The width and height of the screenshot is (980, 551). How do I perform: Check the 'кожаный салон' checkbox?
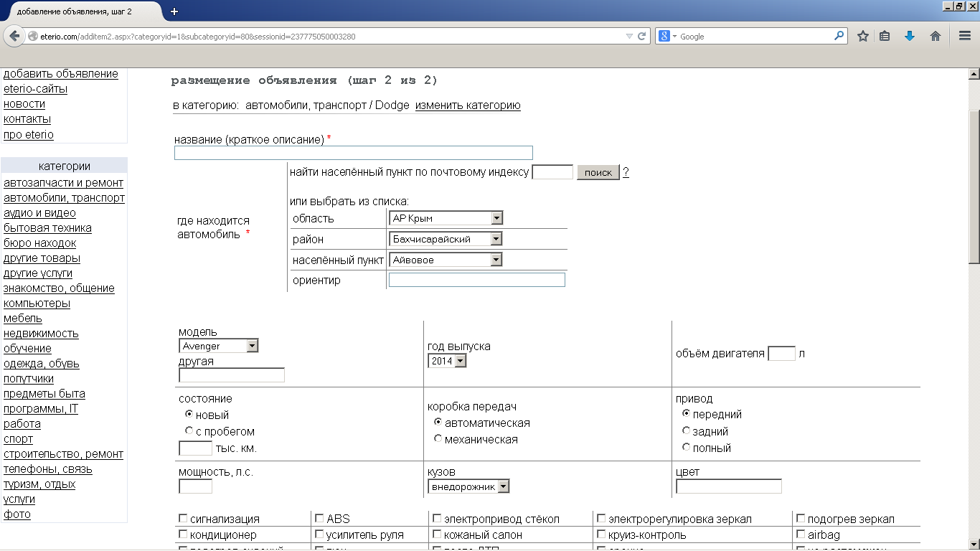437,534
